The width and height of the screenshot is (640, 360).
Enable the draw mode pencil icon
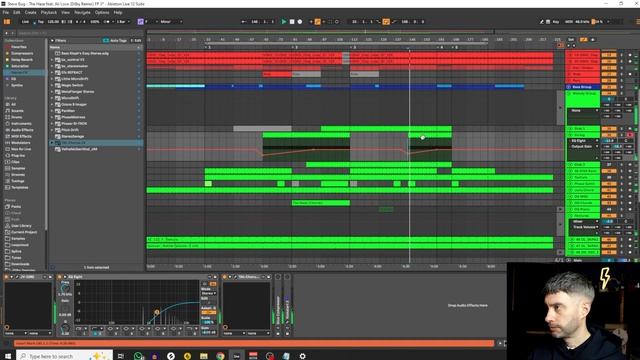(x=541, y=22)
